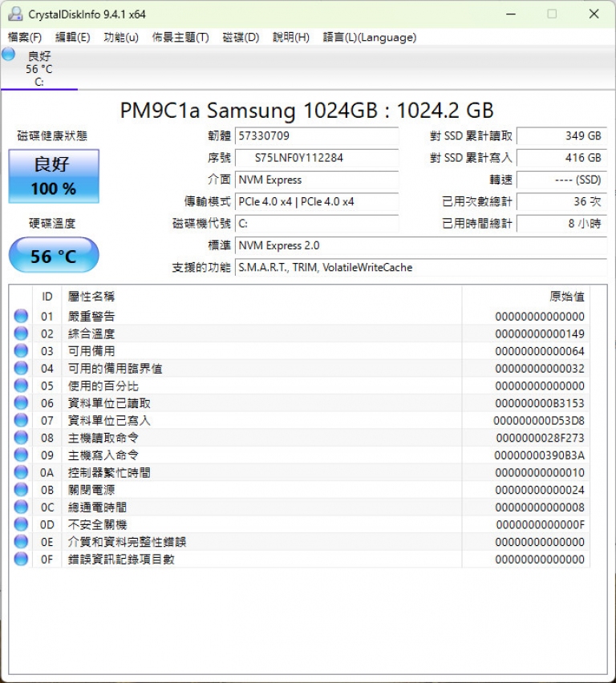Click the ID column header
This screenshot has width=616, height=683.
pos(47,297)
